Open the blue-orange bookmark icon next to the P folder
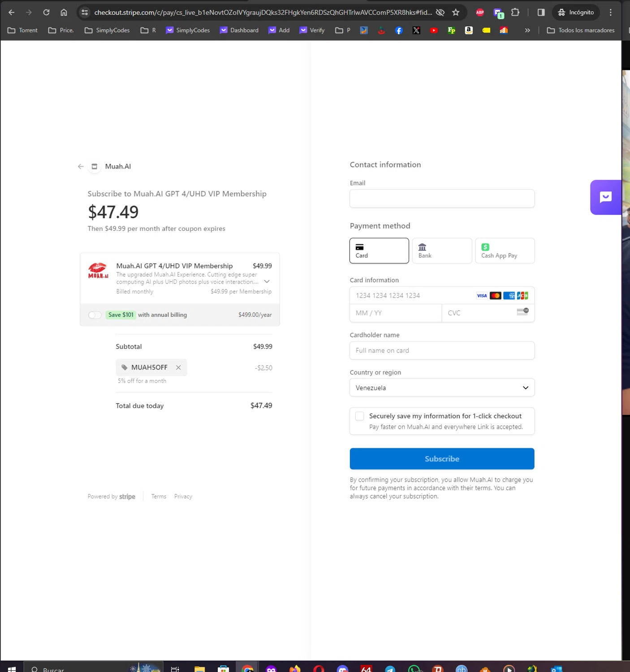The width and height of the screenshot is (630, 672). coord(364,30)
